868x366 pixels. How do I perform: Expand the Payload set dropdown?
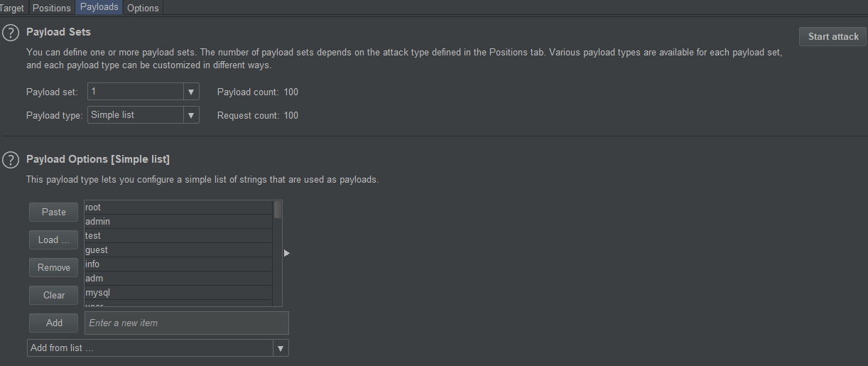pos(190,92)
